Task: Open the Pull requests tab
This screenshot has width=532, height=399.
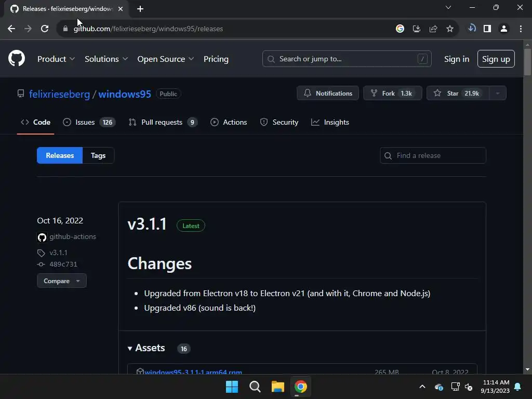Action: point(163,122)
